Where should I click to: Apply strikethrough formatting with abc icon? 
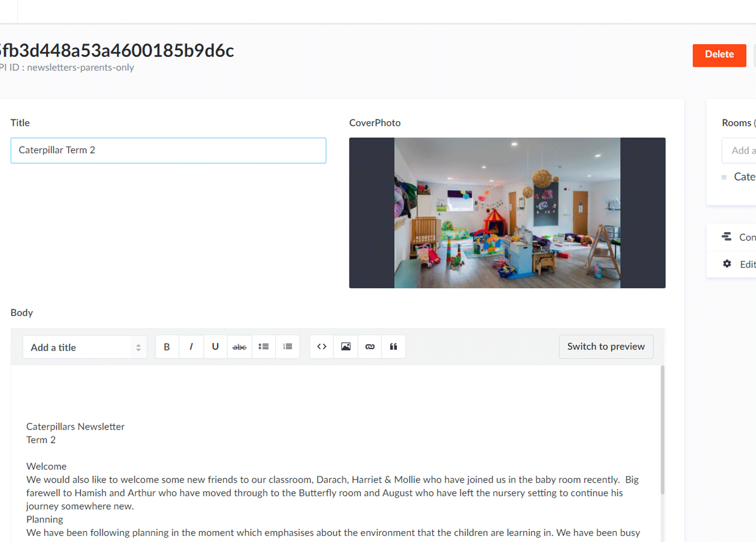tap(239, 347)
